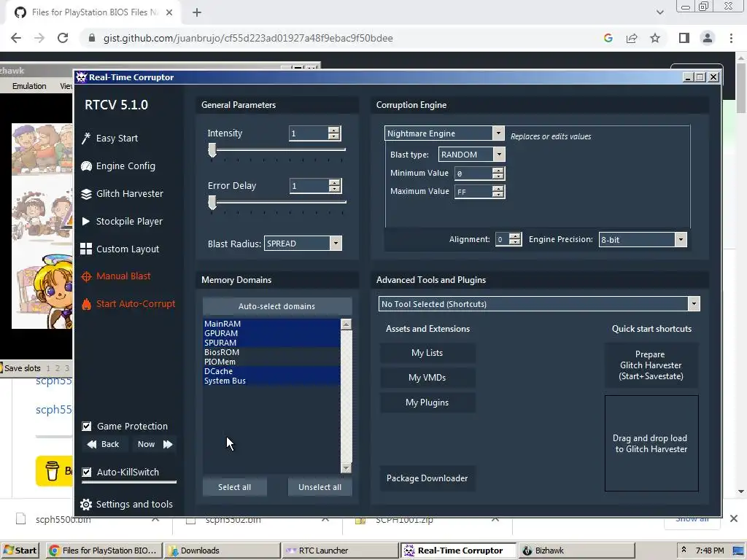
Task: Click the Error Delay slider handle
Action: point(212,203)
